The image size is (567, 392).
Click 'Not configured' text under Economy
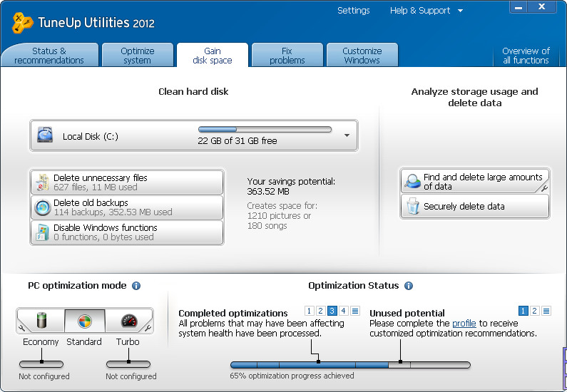point(44,376)
